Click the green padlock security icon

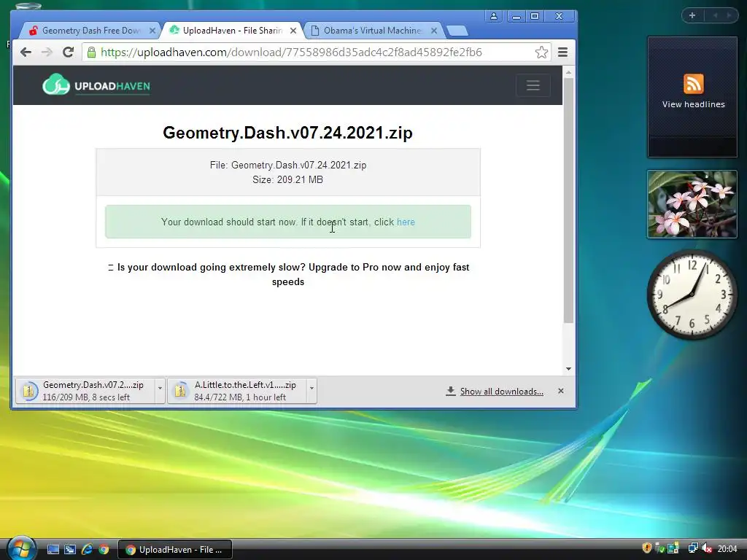pos(91,52)
